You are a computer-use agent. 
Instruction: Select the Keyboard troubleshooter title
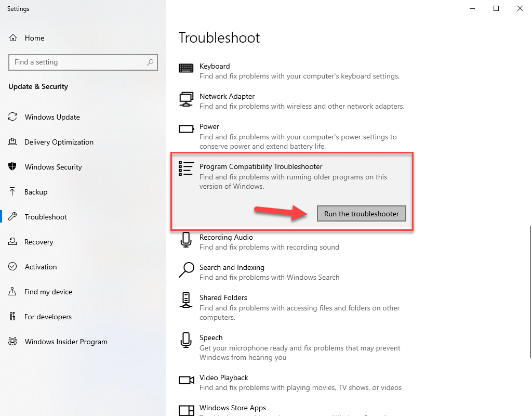coord(215,66)
